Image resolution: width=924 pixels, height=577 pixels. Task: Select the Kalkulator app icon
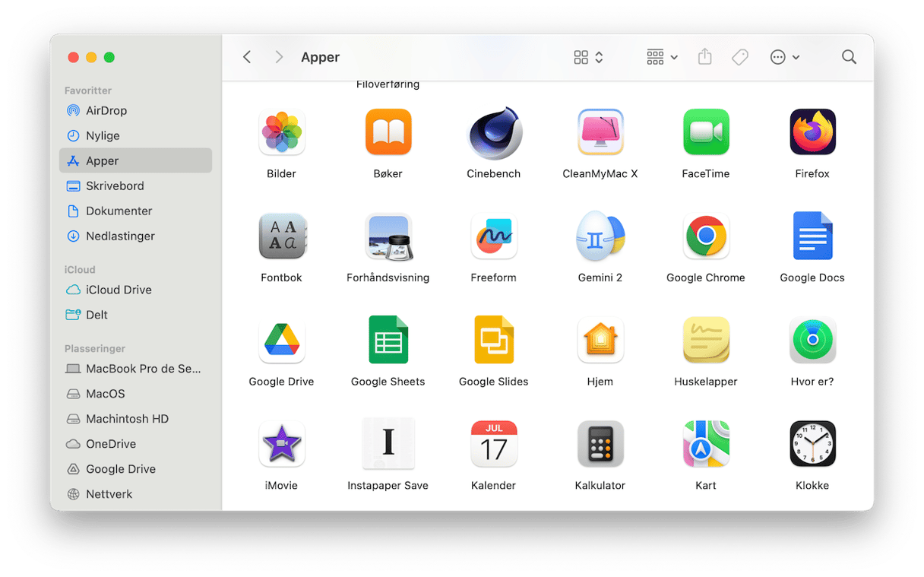pos(600,444)
